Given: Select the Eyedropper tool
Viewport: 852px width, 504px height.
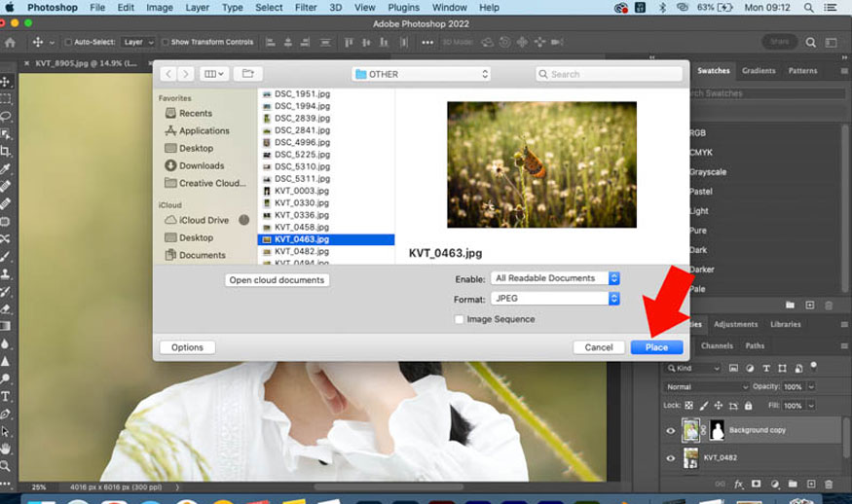Looking at the screenshot, I should [6, 169].
